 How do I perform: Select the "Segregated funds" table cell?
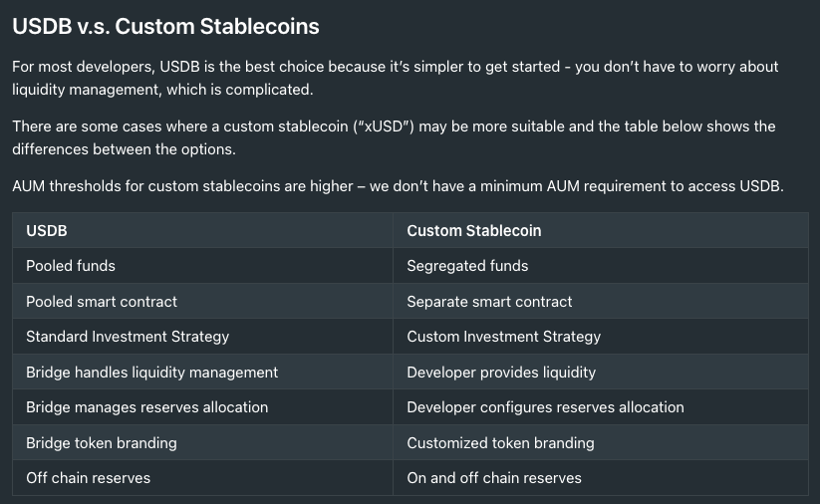[x=467, y=266]
